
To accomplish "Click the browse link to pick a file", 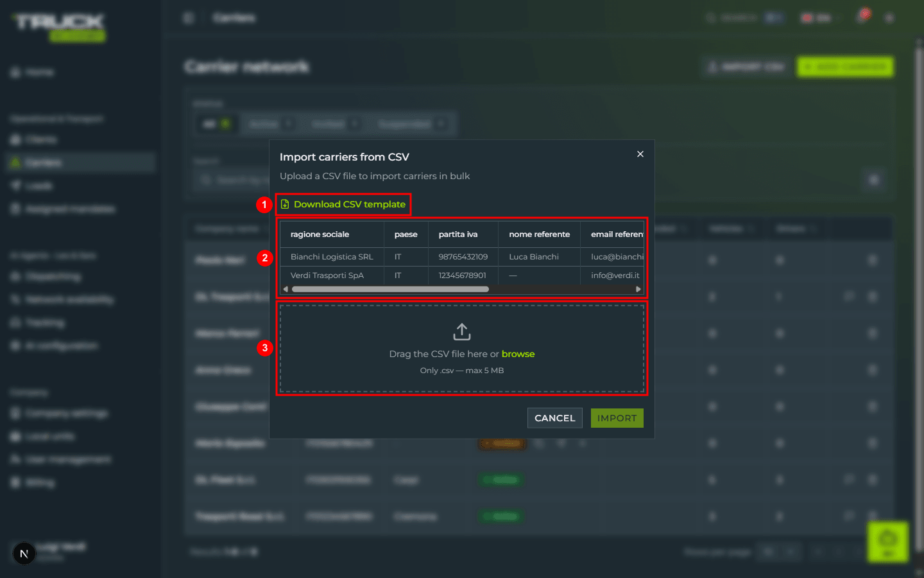I will point(518,354).
